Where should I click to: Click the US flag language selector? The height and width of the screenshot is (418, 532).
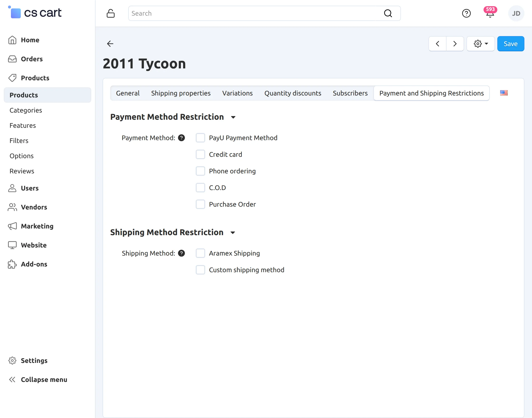[504, 93]
